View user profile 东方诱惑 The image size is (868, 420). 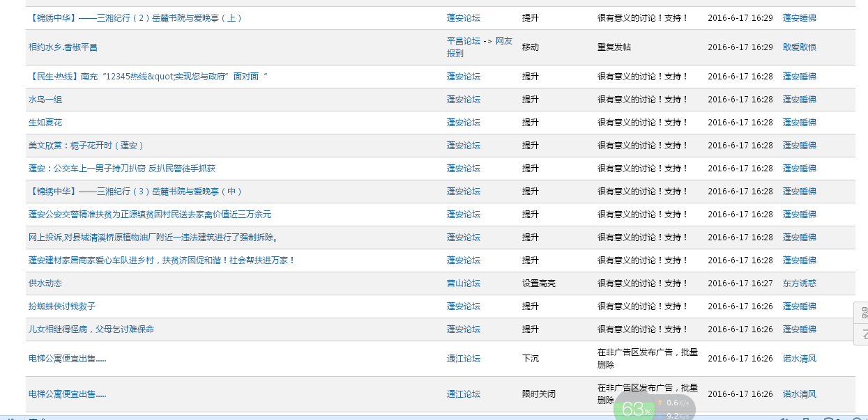[799, 283]
